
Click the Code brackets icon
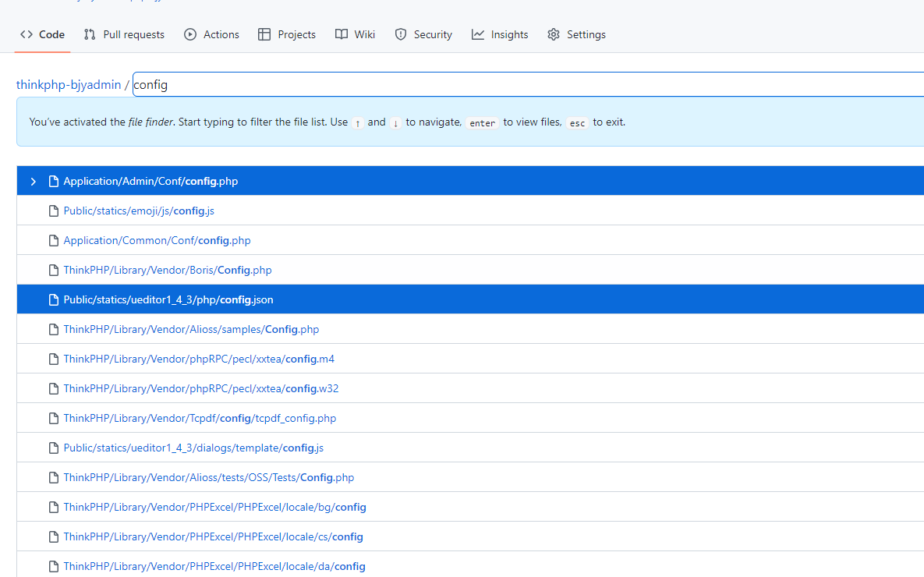(x=27, y=35)
